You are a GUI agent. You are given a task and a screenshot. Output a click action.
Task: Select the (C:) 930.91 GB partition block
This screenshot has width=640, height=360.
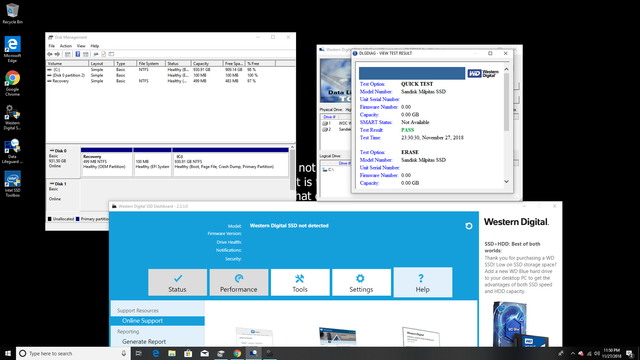231,162
